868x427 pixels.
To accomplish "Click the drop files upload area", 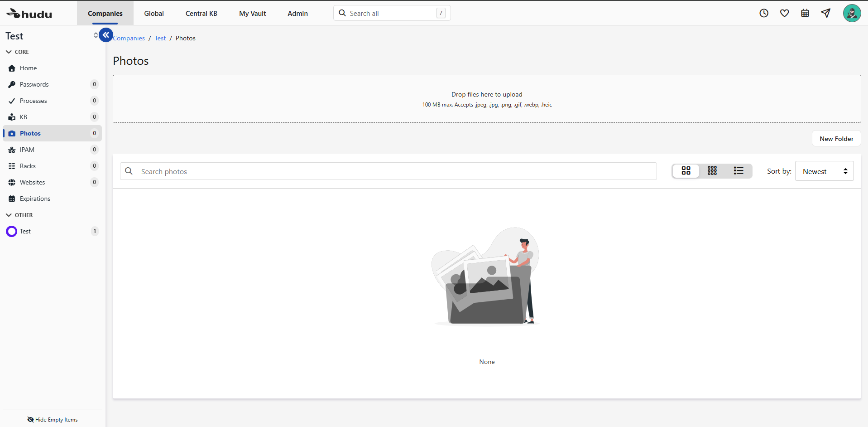I will [x=487, y=99].
